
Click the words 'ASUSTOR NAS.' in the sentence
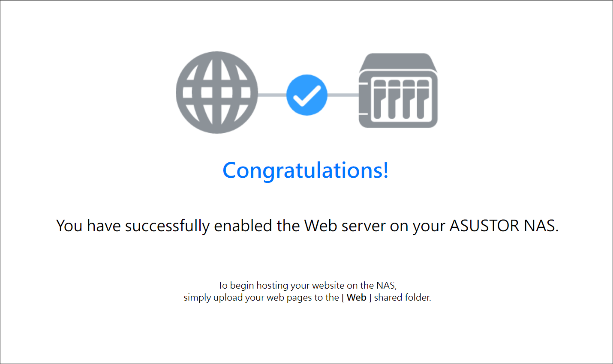pos(504,226)
